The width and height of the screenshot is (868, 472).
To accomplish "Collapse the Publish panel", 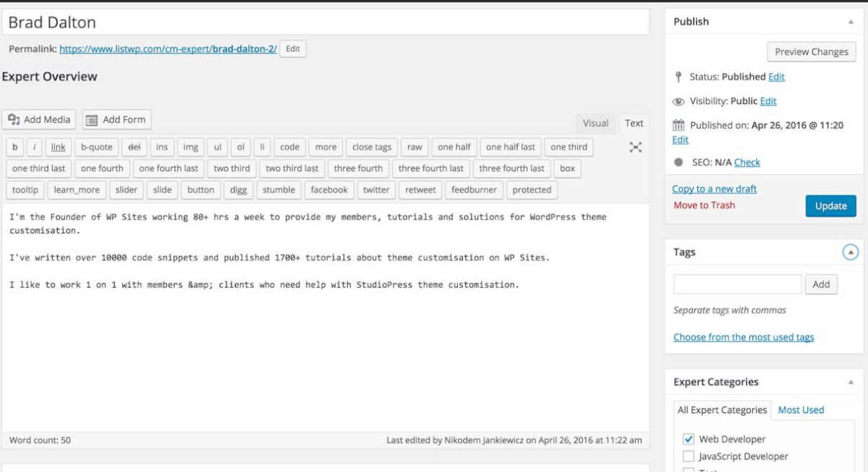I will click(851, 22).
